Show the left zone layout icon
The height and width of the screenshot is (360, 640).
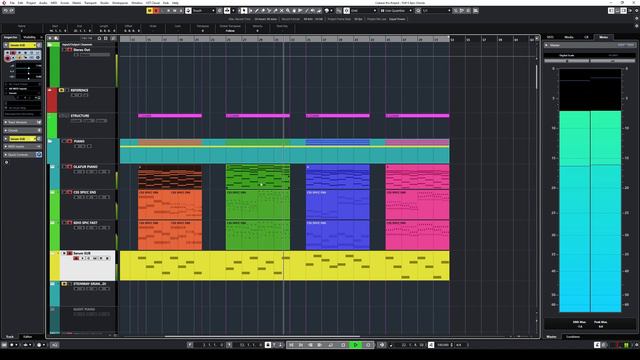(x=611, y=11)
